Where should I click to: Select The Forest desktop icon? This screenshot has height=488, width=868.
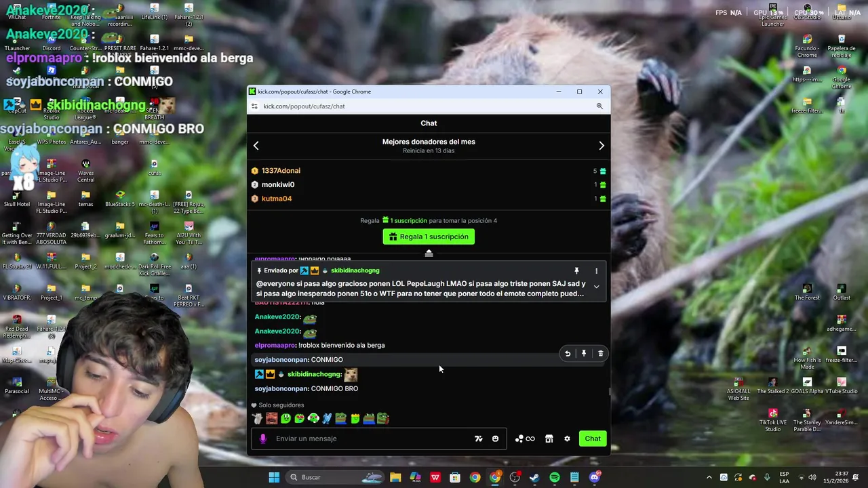pyautogui.click(x=807, y=292)
